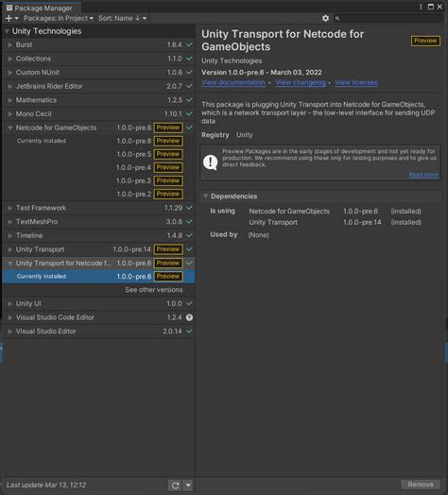
Task: Click See other versions
Action: (154, 290)
